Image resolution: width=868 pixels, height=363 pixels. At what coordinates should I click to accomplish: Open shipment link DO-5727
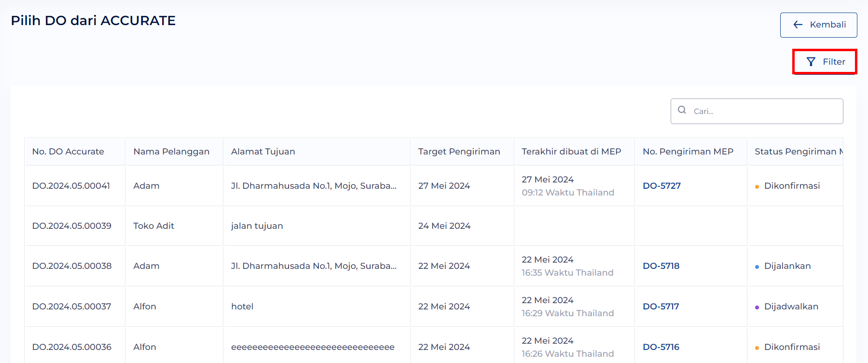pos(661,186)
